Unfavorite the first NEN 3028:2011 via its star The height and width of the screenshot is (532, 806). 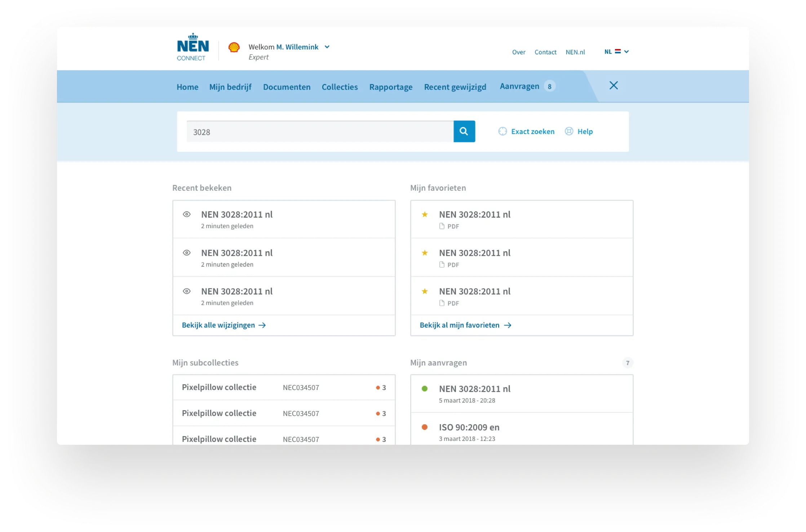[x=425, y=214]
